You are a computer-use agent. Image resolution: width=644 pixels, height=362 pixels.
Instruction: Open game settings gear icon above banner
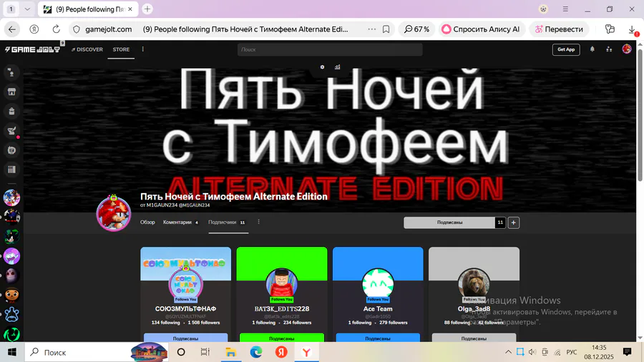pos(323,67)
